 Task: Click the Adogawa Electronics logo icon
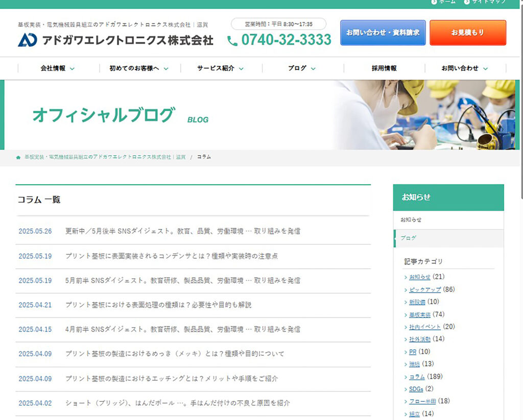(28, 40)
